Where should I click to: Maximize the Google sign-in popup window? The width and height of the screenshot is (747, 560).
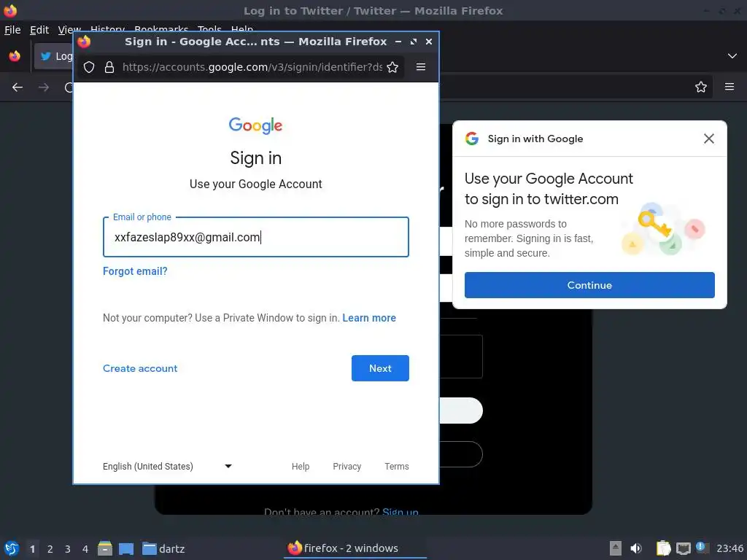click(x=414, y=42)
